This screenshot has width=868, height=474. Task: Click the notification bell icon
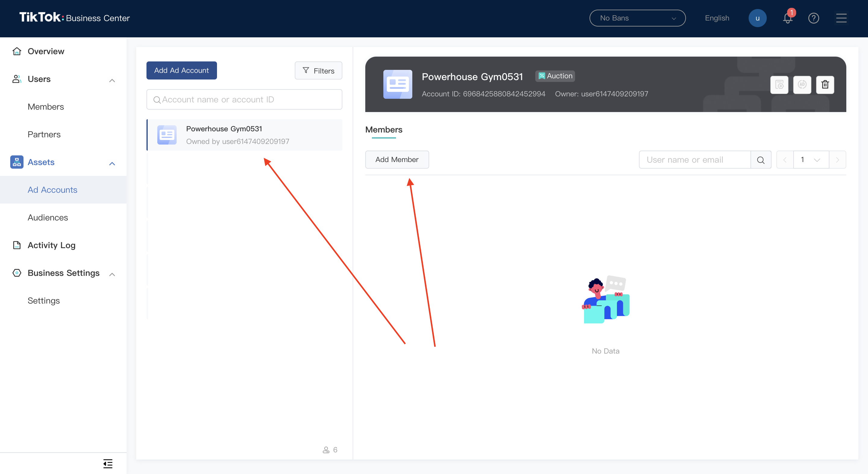(x=788, y=18)
